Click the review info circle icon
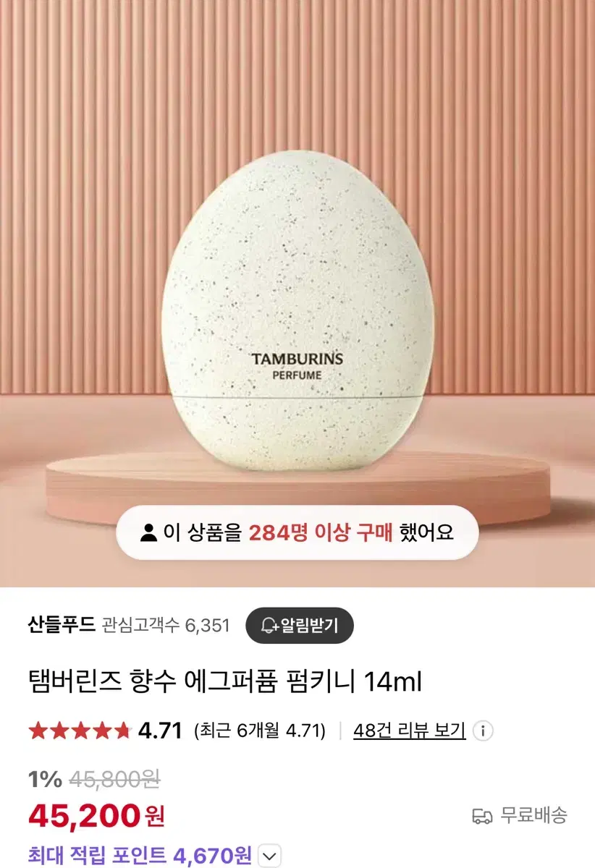The image size is (595, 868). (484, 731)
